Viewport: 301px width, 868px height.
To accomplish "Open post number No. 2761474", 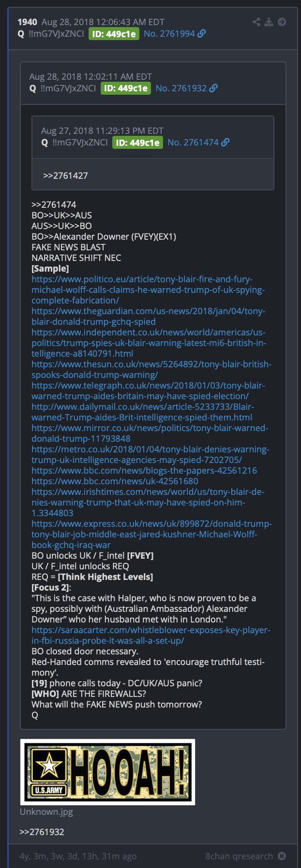I will (x=193, y=142).
